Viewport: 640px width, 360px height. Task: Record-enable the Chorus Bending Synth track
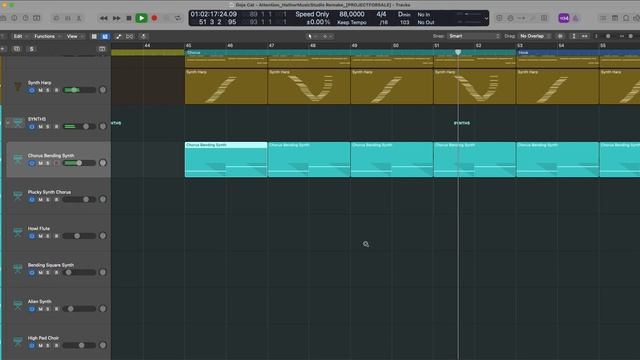(56, 163)
